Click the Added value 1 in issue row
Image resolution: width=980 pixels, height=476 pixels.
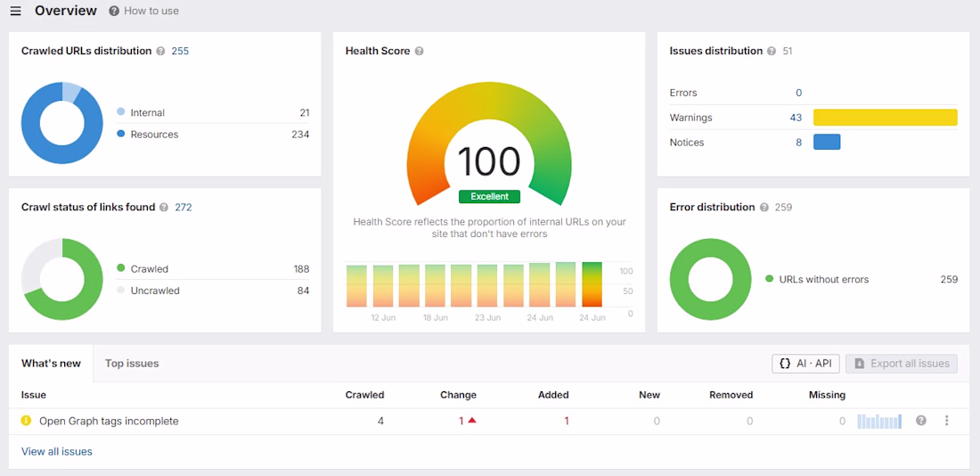tap(567, 421)
